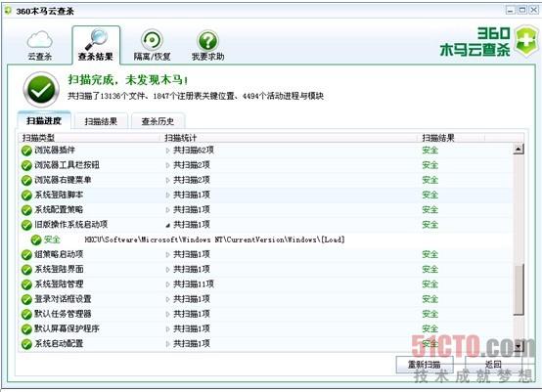Click the 返回 back button
This screenshot has width=542, height=392.
[x=493, y=365]
